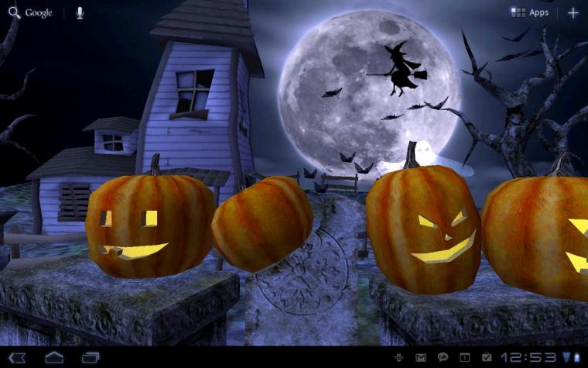Go back with the Back arrow
Screen dimensions: 588x368
click(17, 357)
